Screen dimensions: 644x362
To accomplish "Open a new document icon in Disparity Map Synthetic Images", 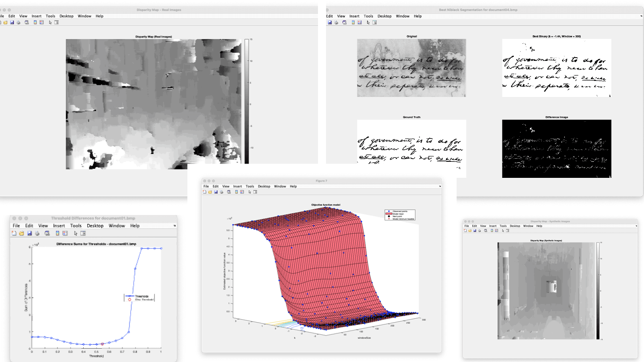I will point(466,232).
